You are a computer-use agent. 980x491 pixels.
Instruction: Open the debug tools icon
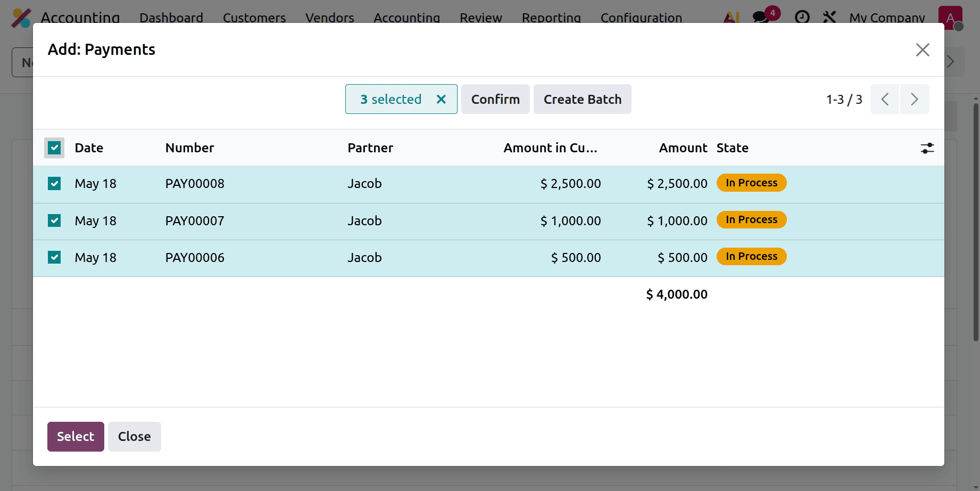[829, 18]
